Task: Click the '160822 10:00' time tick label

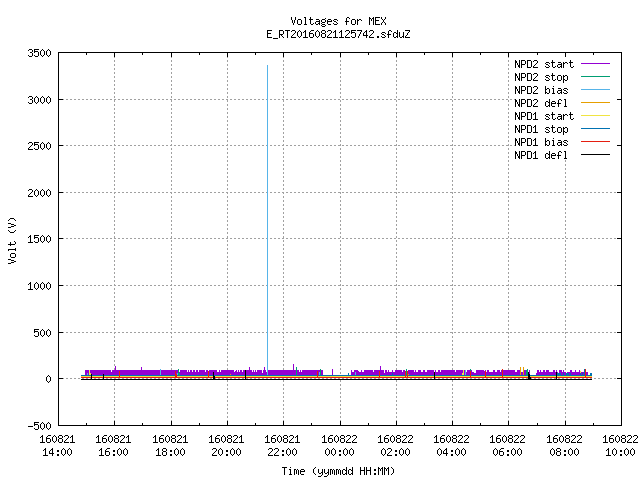Action: (620, 446)
